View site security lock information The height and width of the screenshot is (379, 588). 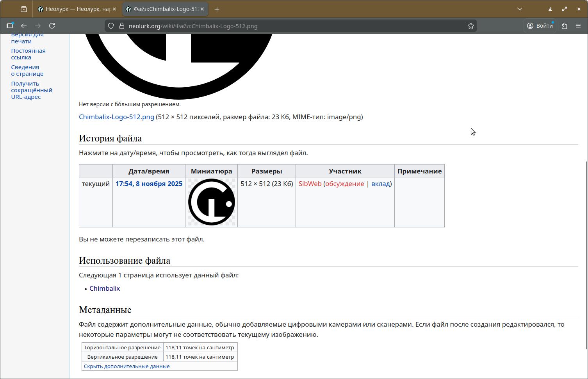121,26
